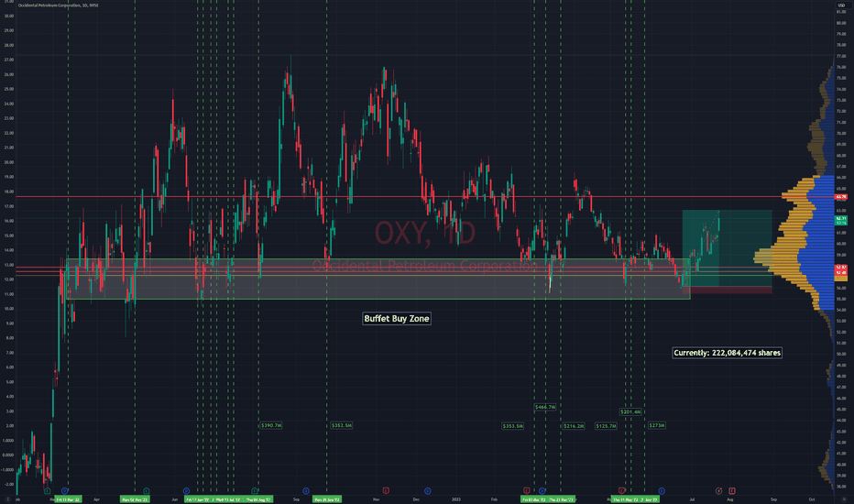Click the green earnings marker in August 2022
Screen dimensions: 854x504
pos(255,491)
